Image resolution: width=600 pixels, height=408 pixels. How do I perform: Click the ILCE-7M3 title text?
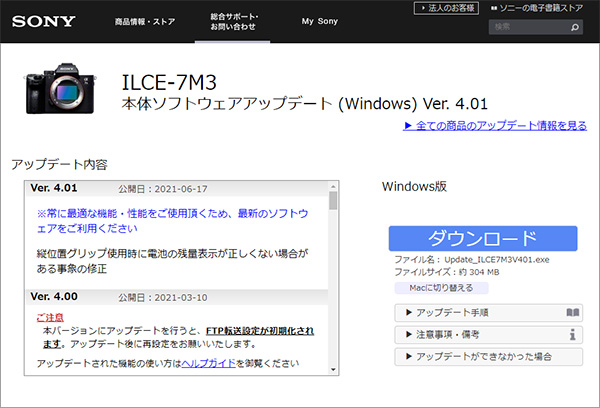coord(169,82)
